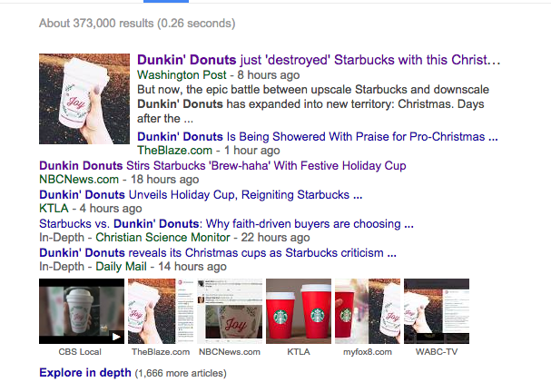The image size is (551, 392).
Task: Click the myfox8.com caption label
Action: [368, 352]
